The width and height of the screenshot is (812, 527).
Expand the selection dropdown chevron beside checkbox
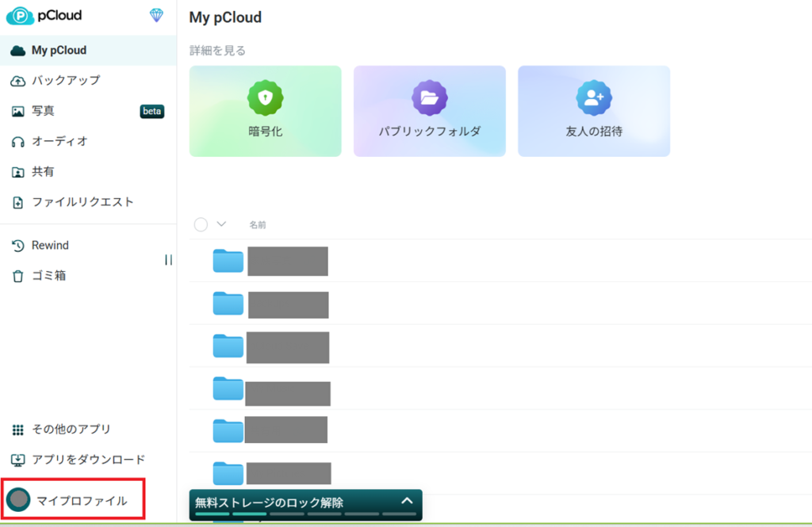(x=221, y=224)
